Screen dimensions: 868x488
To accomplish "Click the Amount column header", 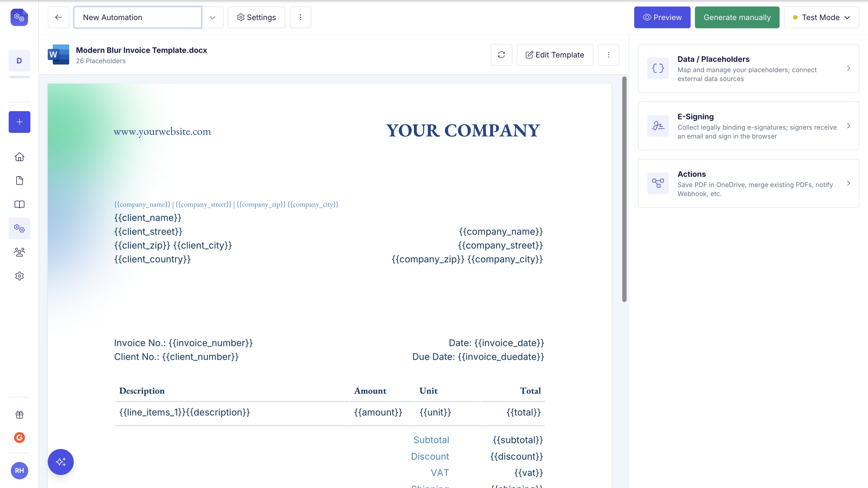I will [x=370, y=391].
